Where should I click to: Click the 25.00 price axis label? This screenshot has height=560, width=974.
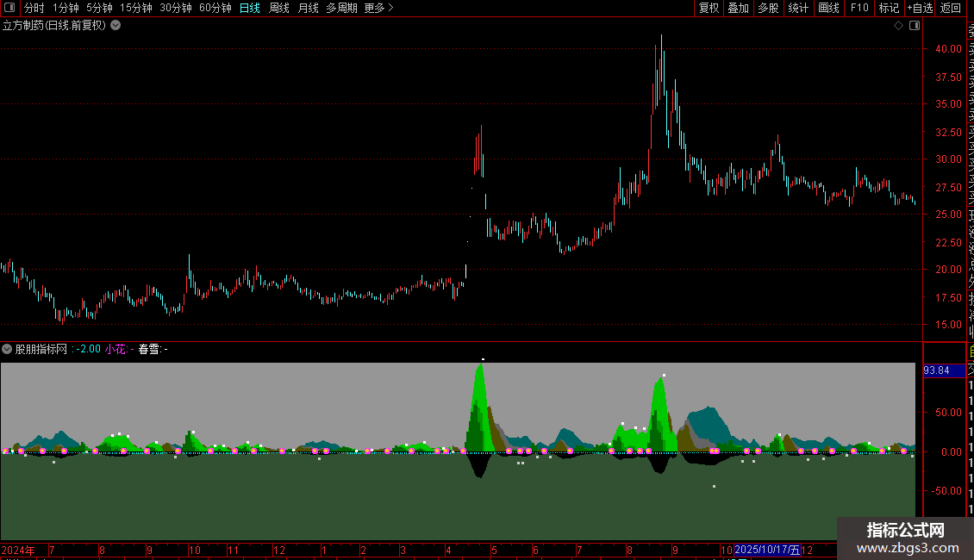point(948,215)
